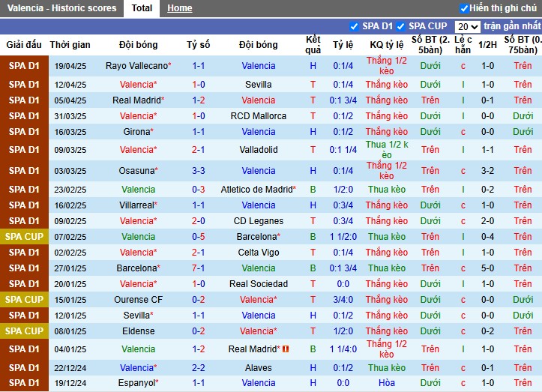Click the 1-2 score on 05/04/25
This screenshot has width=542, height=392.
[x=199, y=100]
